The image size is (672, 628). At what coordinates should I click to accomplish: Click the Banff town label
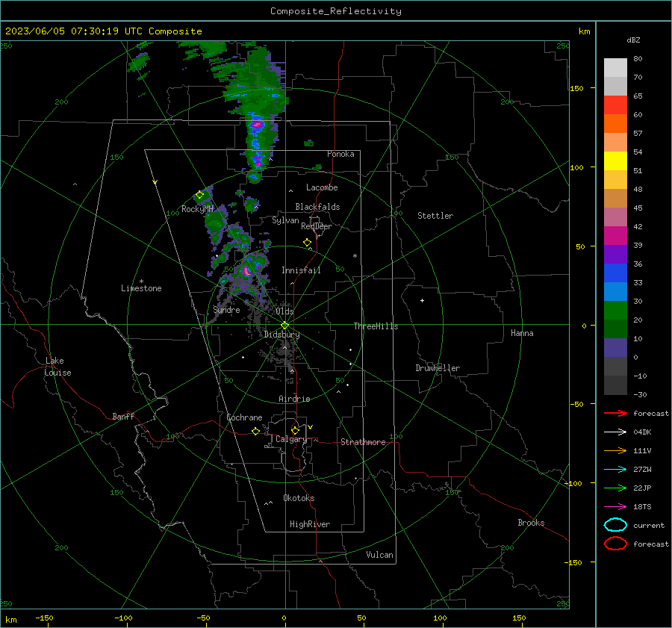123,417
